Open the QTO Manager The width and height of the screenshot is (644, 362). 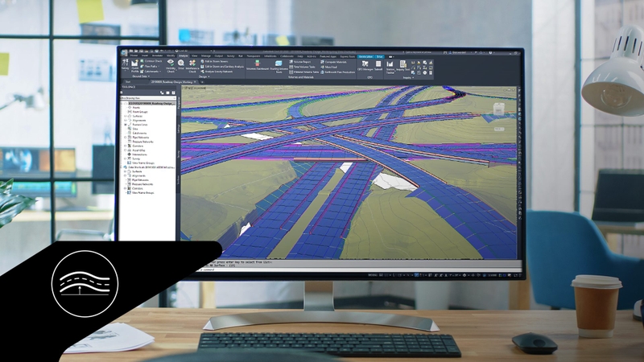[365, 65]
